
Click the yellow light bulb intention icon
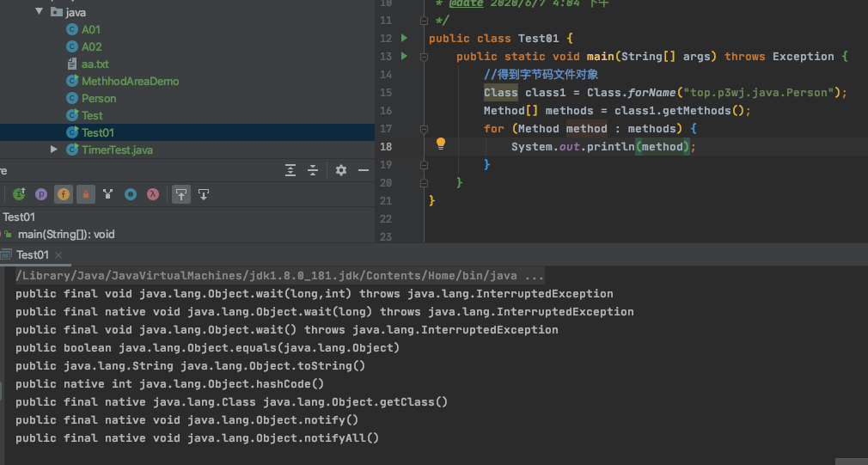click(441, 144)
